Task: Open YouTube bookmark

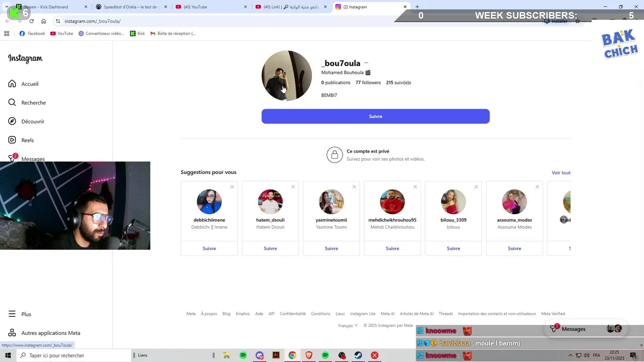Action: pos(61,33)
